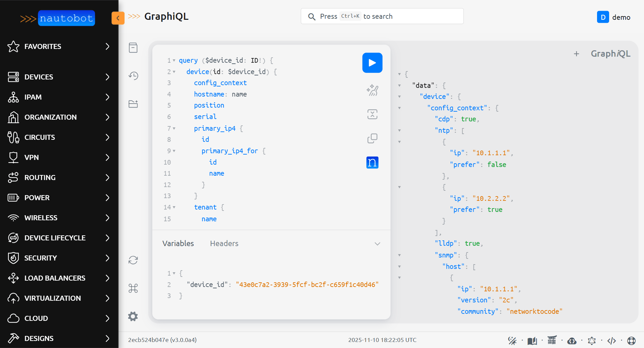
Task: Fold the primary_ip4 block on line 7
Action: pos(174,128)
